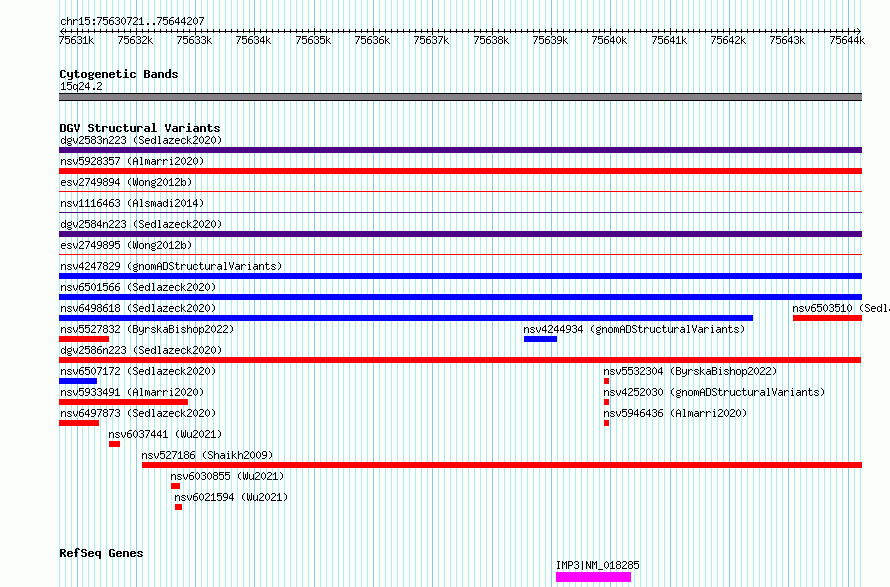This screenshot has width=890, height=587.
Task: Click the blue nsv6501566 variant bar
Action: (460, 297)
